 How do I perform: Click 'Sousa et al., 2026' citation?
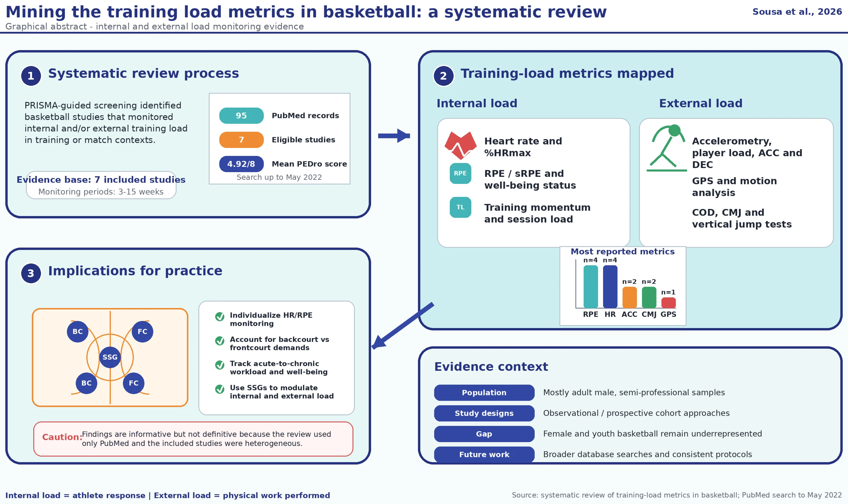(797, 11)
